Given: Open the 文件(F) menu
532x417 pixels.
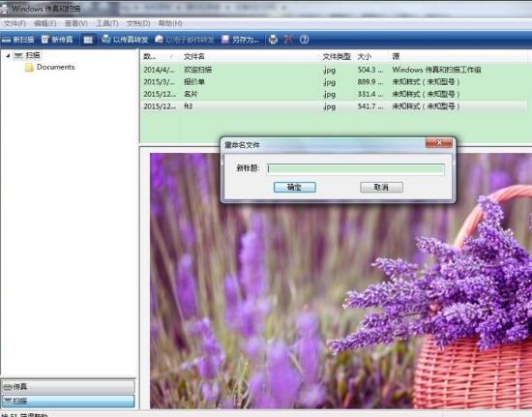Looking at the screenshot, I should [15, 23].
